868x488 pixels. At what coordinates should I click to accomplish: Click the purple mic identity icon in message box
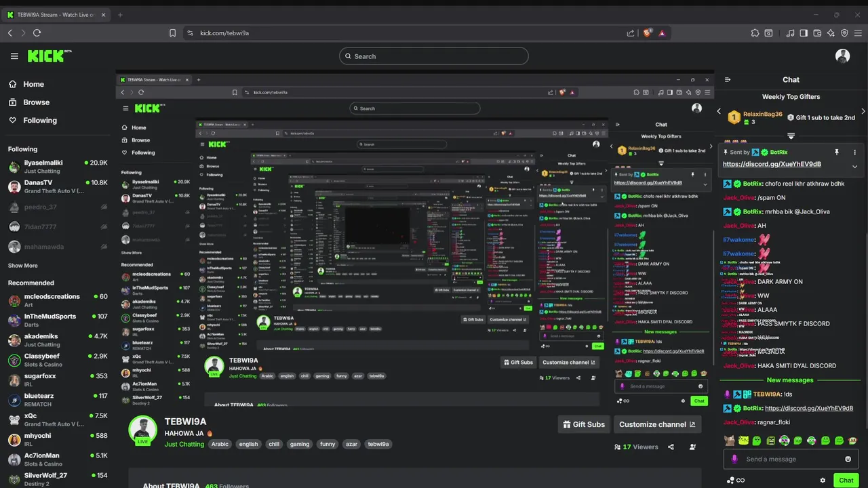pyautogui.click(x=734, y=459)
